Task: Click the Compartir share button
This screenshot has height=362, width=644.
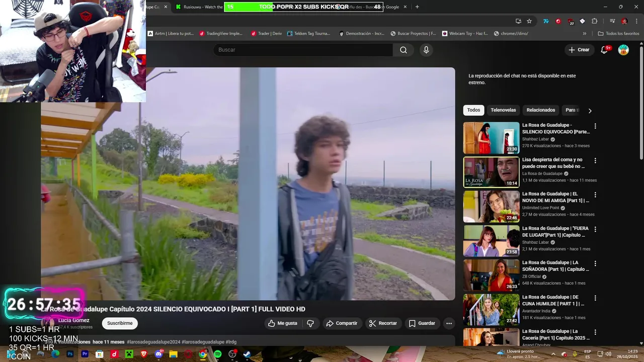Action: click(342, 323)
